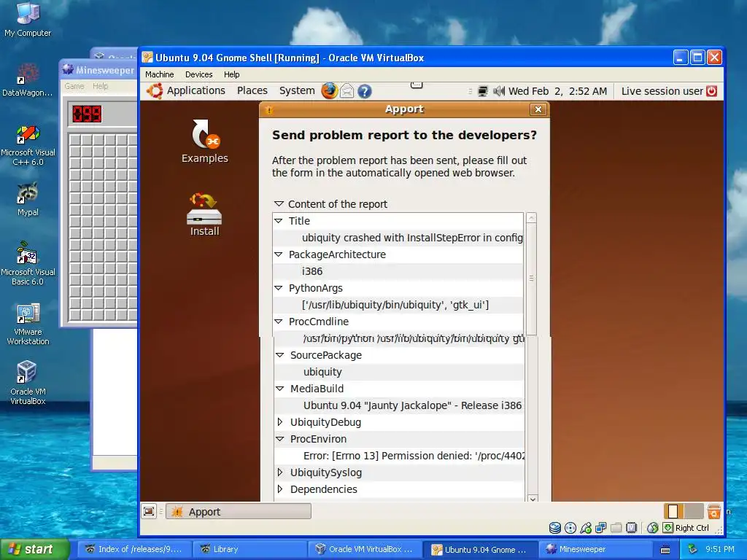Click the first Ubuntu workspace switcher cell
The width and height of the screenshot is (747, 560).
(673, 511)
